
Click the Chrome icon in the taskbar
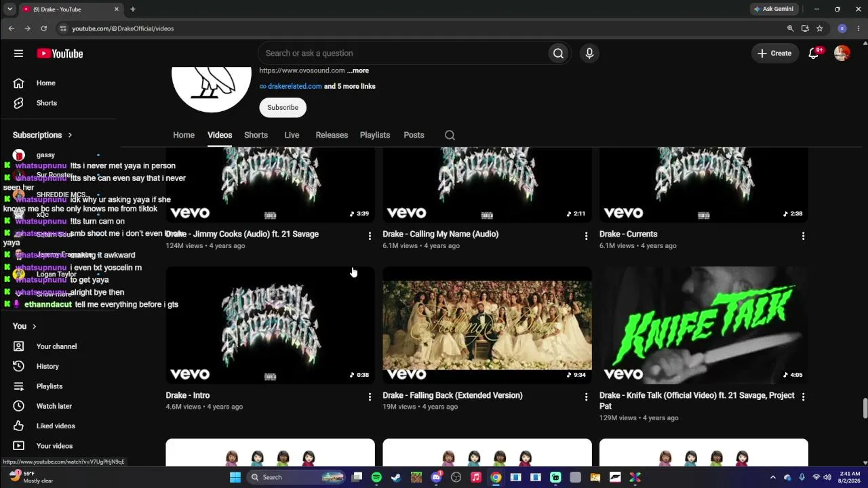coord(496,477)
